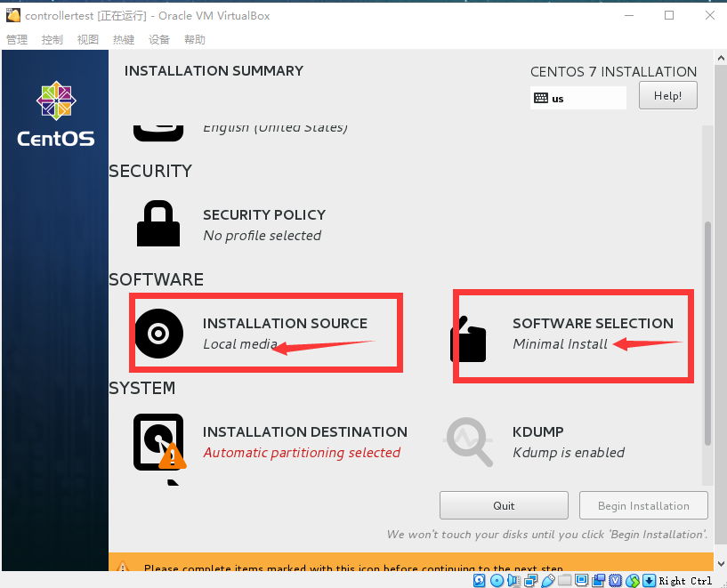The height and width of the screenshot is (588, 727).
Task: Maximize the VirtualBox window
Action: (x=669, y=15)
